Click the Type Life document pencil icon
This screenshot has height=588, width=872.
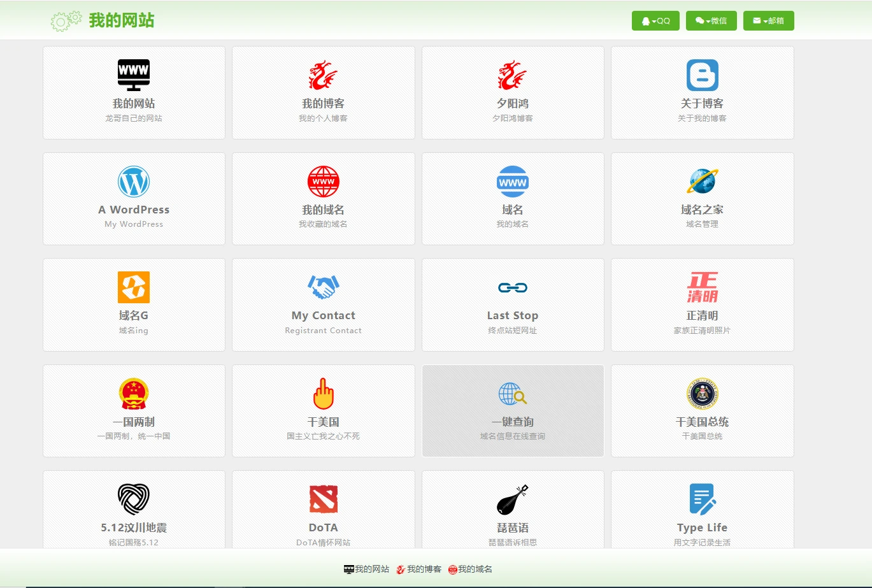coord(702,499)
